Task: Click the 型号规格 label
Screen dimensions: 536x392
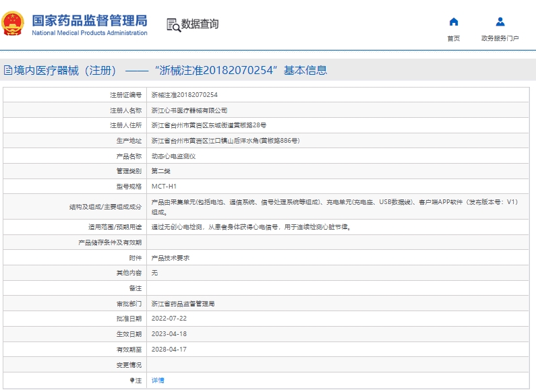Action: click(129, 187)
